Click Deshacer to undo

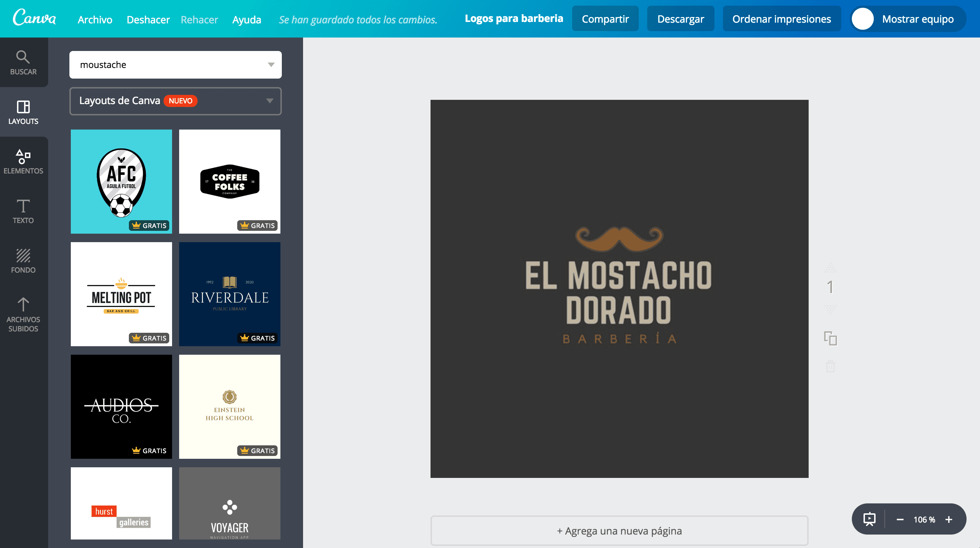(x=148, y=19)
